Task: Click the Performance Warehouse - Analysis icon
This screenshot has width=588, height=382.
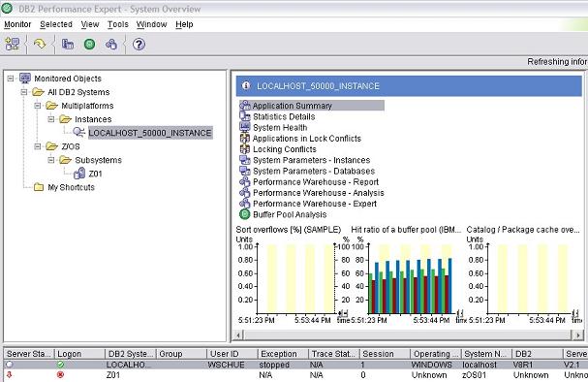Action: click(245, 193)
